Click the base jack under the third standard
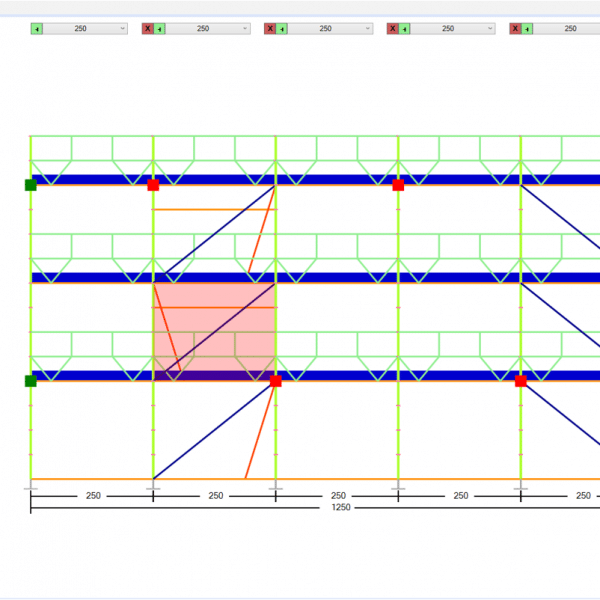Viewport: 600px width, 600px height. point(276,486)
